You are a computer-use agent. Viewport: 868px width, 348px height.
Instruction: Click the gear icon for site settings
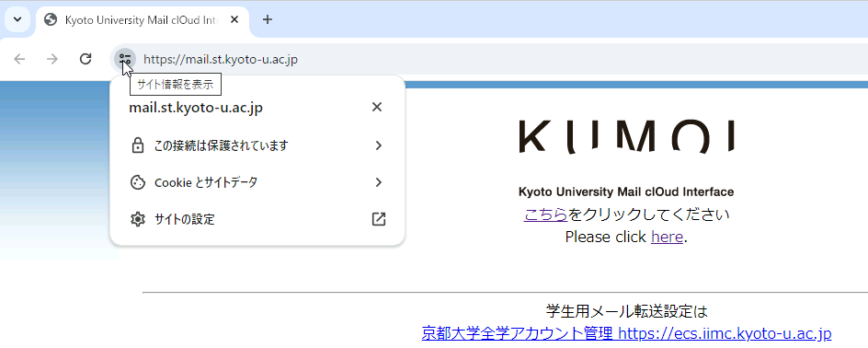[137, 219]
